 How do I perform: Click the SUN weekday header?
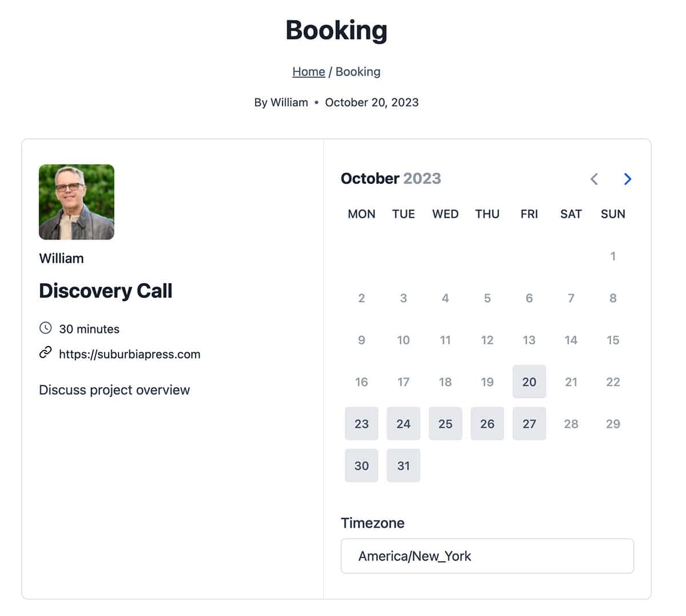613,214
